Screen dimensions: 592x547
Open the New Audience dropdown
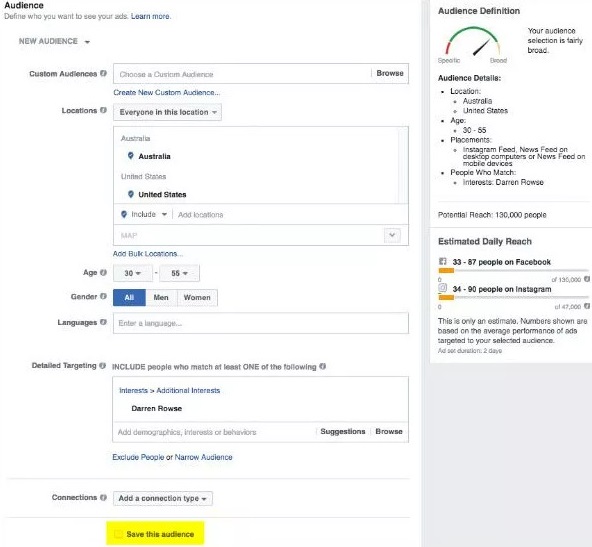(54, 41)
